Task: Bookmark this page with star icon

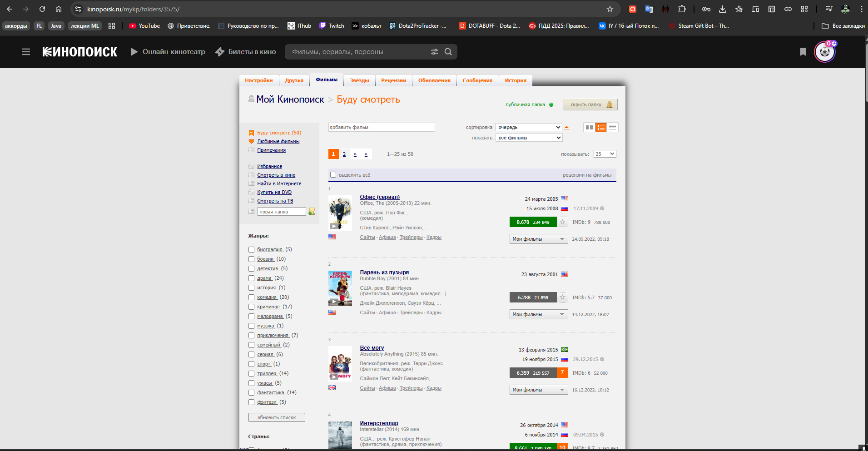Action: coord(610,9)
